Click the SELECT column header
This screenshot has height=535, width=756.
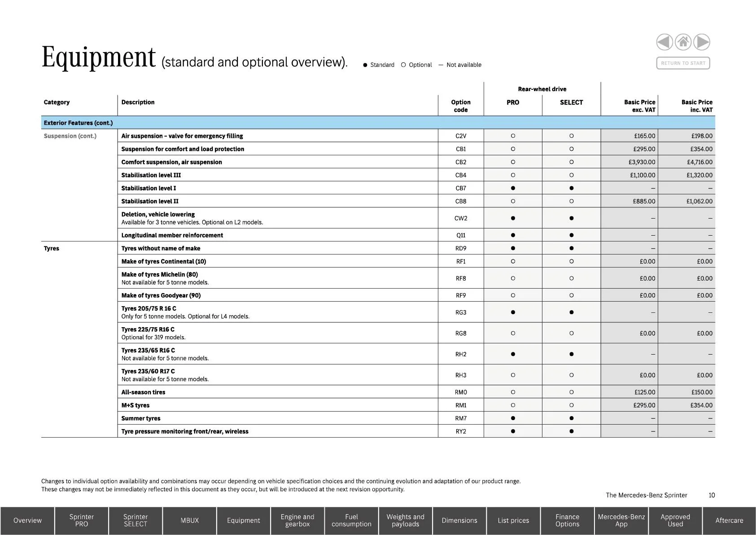[571, 102]
